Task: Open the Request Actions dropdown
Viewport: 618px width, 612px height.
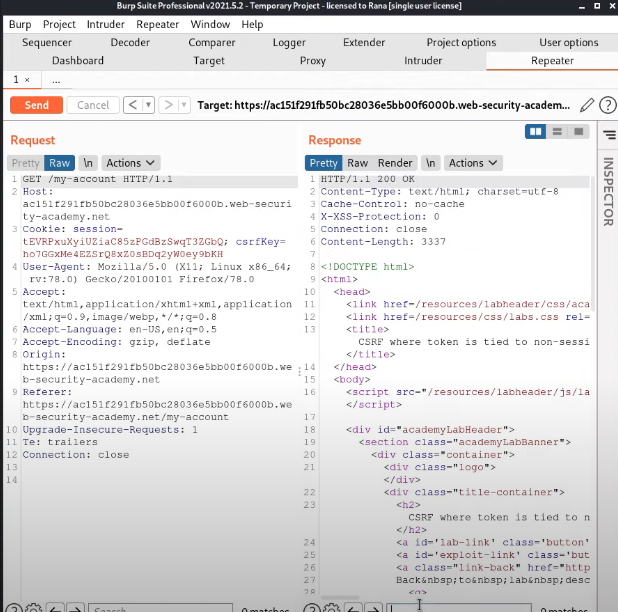Action: tap(130, 163)
